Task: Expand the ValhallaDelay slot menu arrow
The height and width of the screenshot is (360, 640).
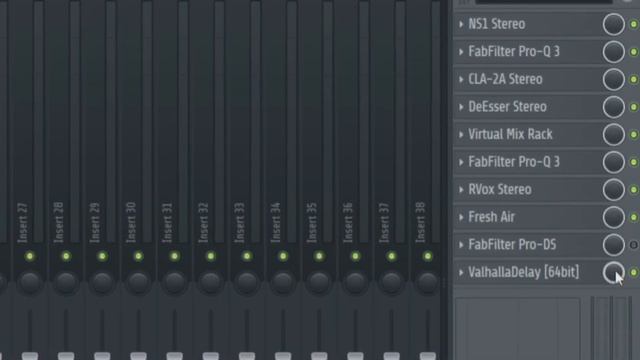Action: 461,272
